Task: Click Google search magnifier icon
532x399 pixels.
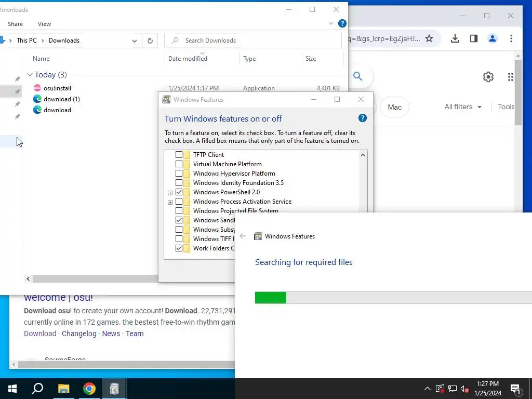Action: click(357, 76)
